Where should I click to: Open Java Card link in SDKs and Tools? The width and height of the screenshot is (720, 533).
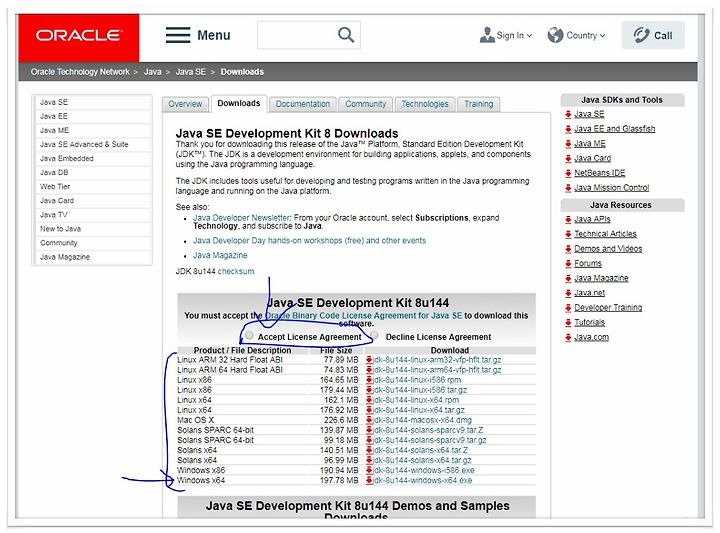[592, 158]
